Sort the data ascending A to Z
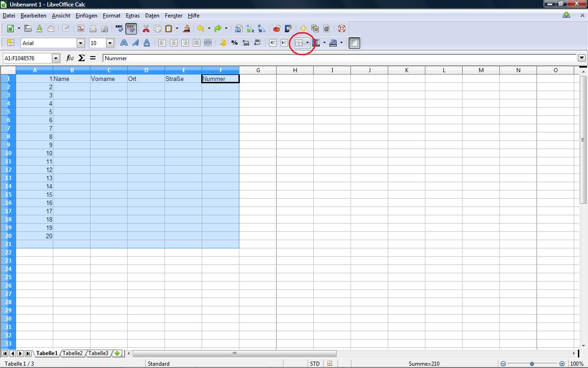Image resolution: width=588 pixels, height=368 pixels. coord(250,29)
